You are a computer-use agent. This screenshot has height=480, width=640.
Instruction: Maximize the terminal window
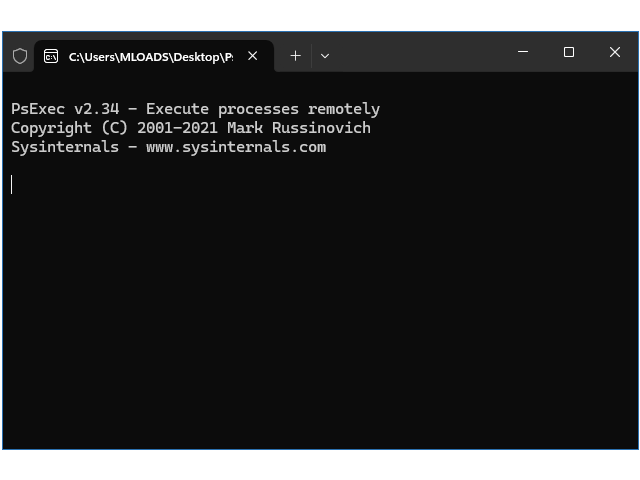(x=569, y=52)
